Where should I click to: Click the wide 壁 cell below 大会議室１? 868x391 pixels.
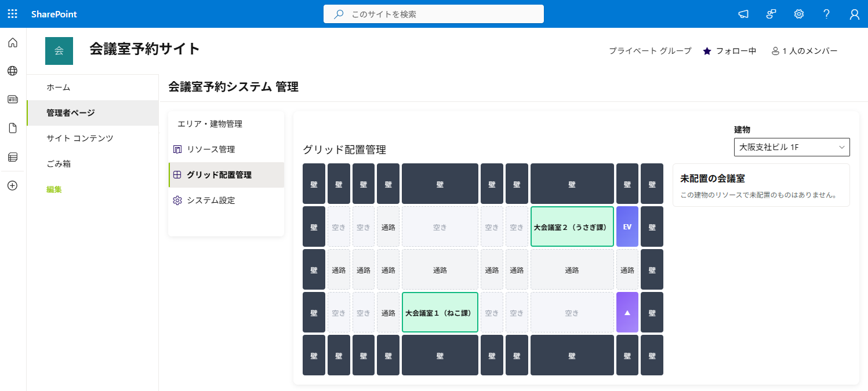click(x=440, y=355)
